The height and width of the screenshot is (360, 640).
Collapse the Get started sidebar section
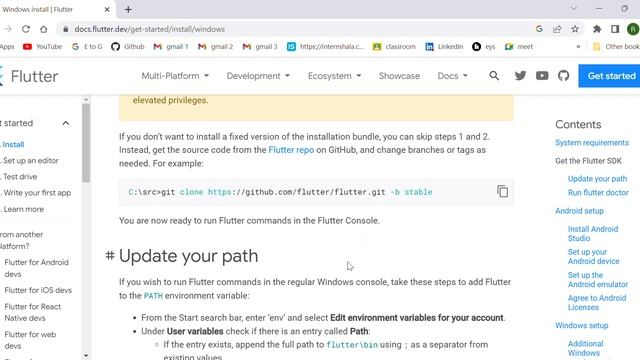pos(66,123)
